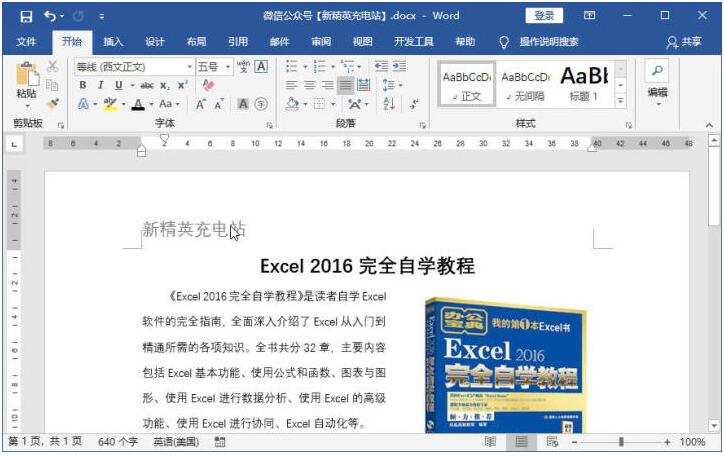
Task: Apply numbered list formatting
Action: click(x=320, y=66)
